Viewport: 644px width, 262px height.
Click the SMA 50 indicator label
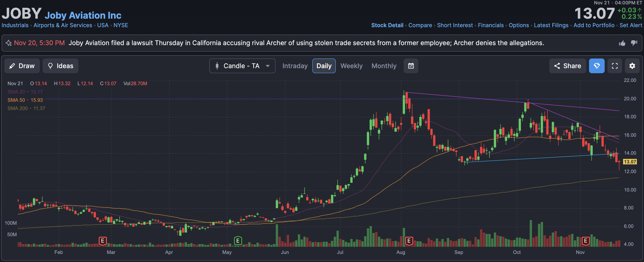pos(16,100)
